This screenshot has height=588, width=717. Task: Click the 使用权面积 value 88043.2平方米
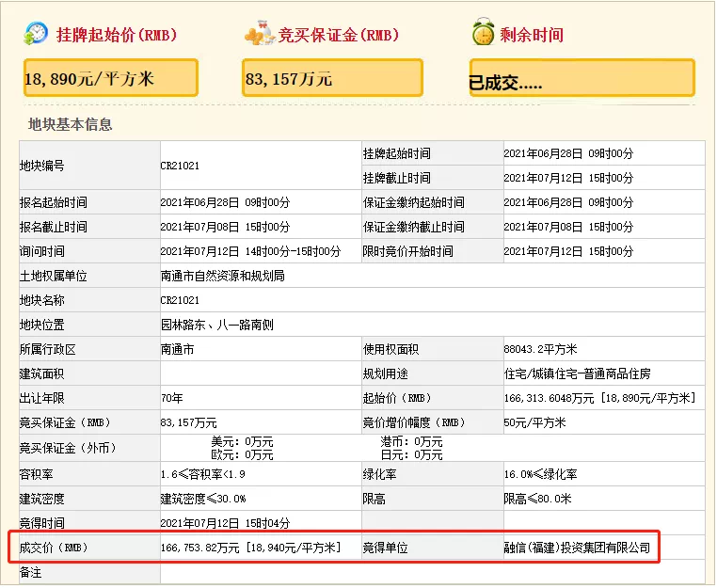click(540, 349)
